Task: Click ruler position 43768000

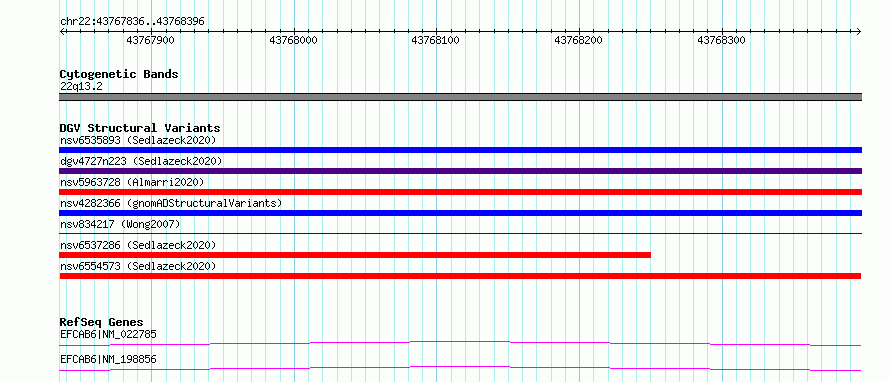Action: click(293, 40)
